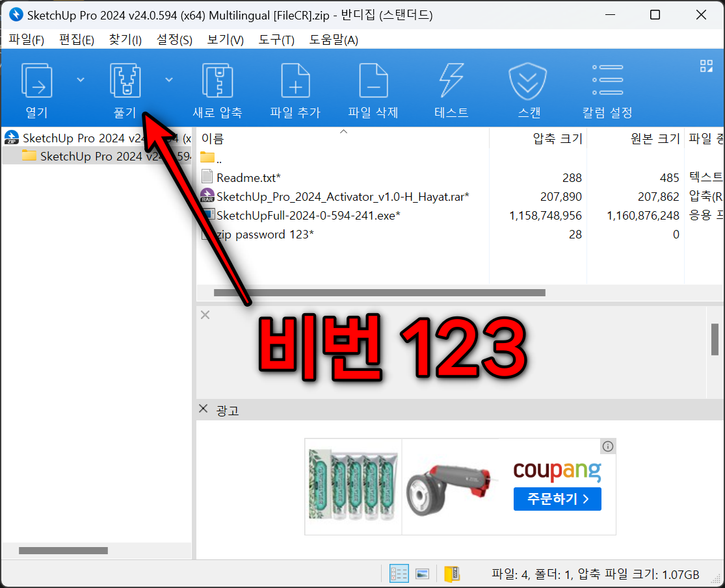Click the 압축 크기 value 207,890 cell

[561, 197]
